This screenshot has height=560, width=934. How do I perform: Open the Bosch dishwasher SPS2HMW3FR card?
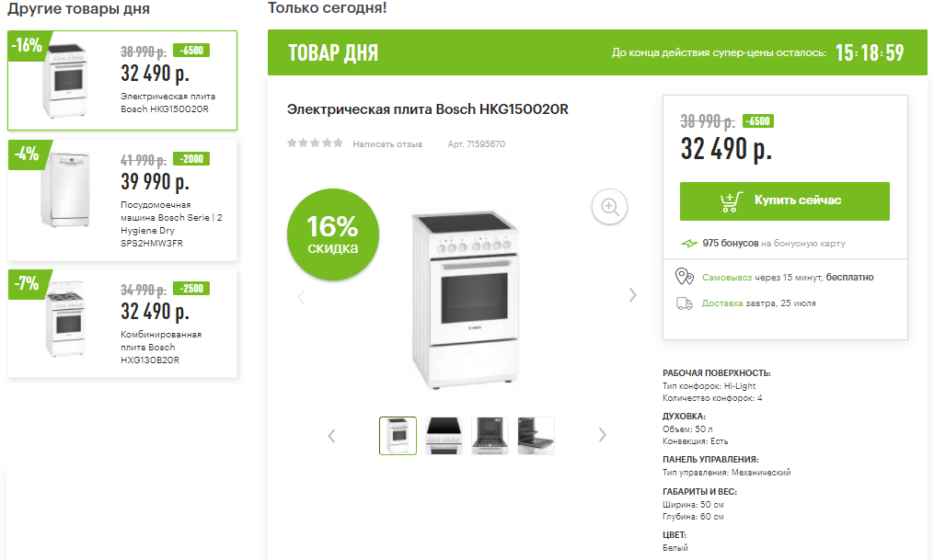point(122,200)
